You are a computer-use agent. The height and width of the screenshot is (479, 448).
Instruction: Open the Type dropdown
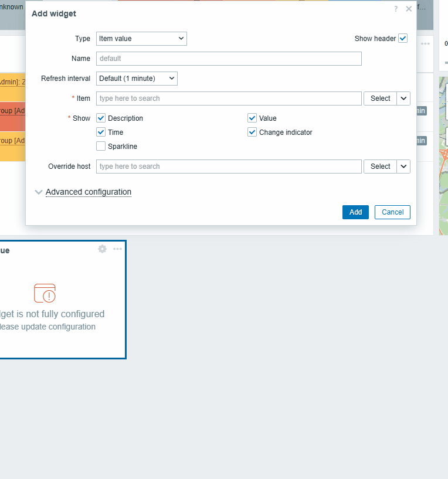(141, 39)
